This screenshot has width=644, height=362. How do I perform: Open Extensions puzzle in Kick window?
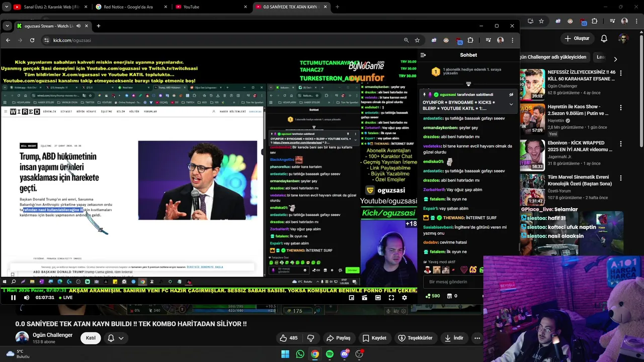point(470,40)
